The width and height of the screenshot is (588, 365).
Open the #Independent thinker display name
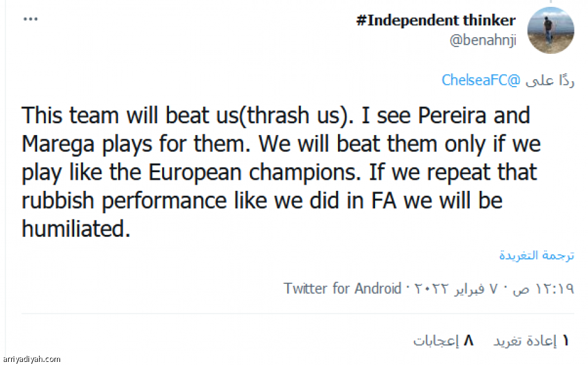pos(436,20)
